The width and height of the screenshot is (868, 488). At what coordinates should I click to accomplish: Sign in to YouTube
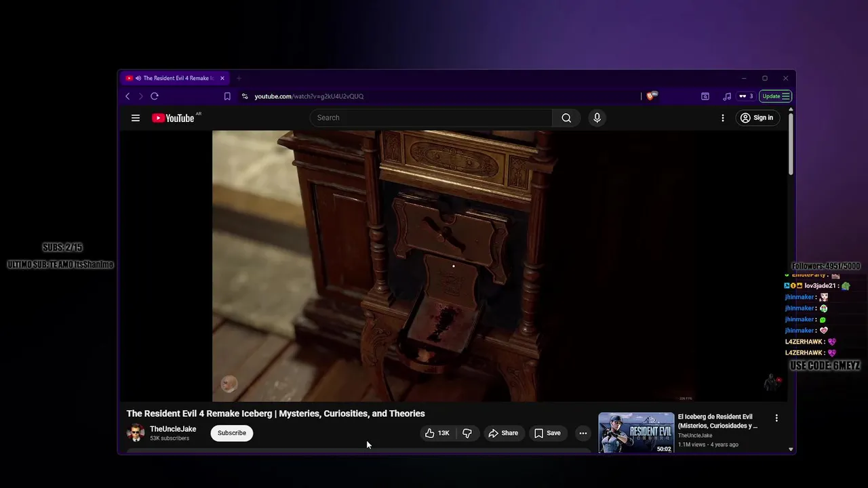(x=757, y=118)
